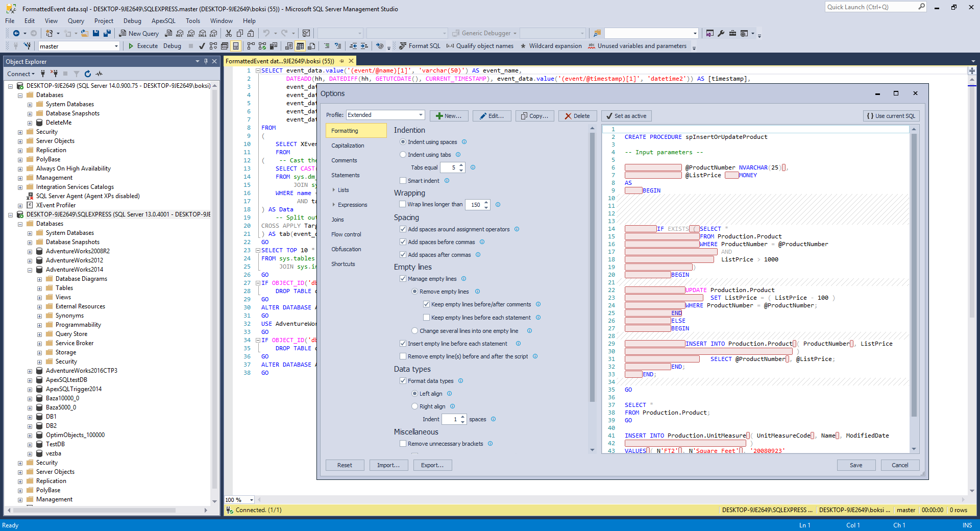Click the Parse checkmark icon
The width and height of the screenshot is (980, 531).
(202, 46)
